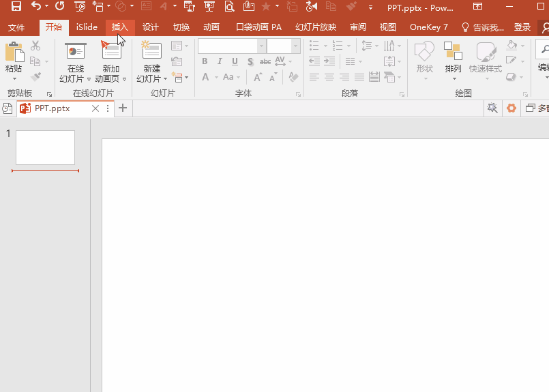549x392 pixels.
Task: Toggle Italic formatting
Action: click(x=220, y=61)
